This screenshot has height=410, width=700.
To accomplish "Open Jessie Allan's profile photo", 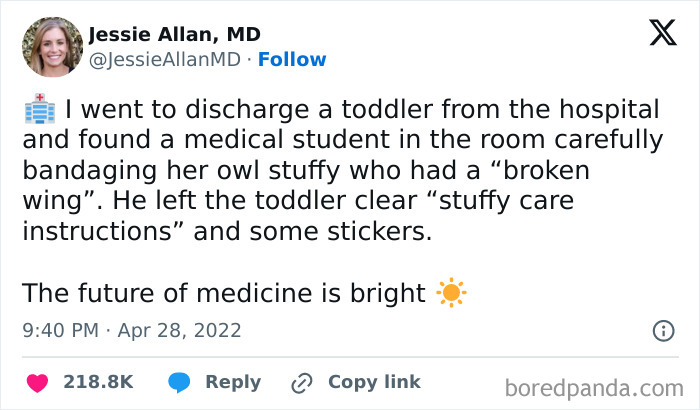I will 53,47.
